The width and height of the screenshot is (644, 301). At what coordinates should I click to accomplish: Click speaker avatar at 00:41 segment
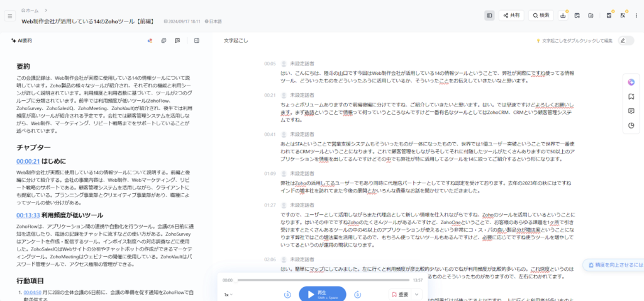284,134
